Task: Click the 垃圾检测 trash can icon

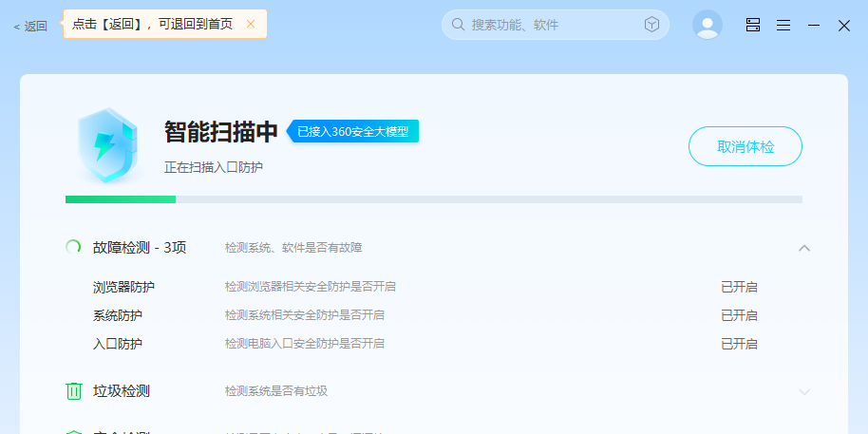Action: coord(73,391)
